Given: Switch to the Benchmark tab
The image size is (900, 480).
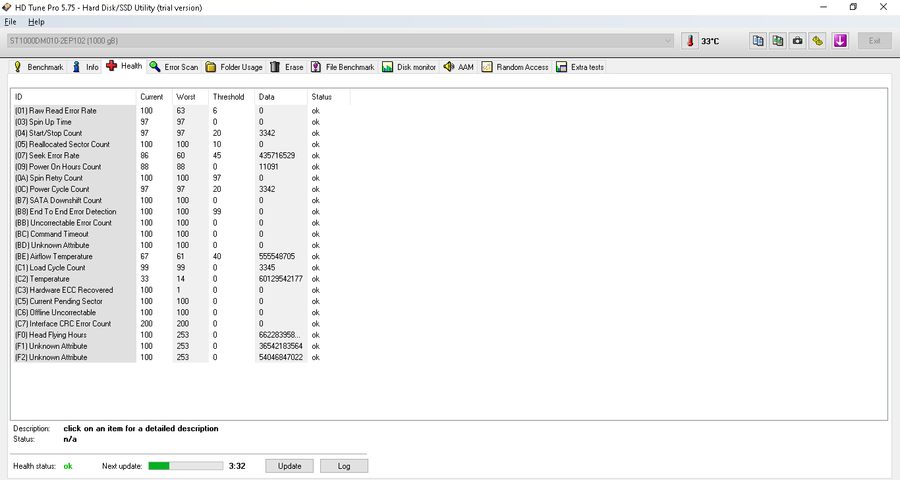Looking at the screenshot, I should 38,67.
